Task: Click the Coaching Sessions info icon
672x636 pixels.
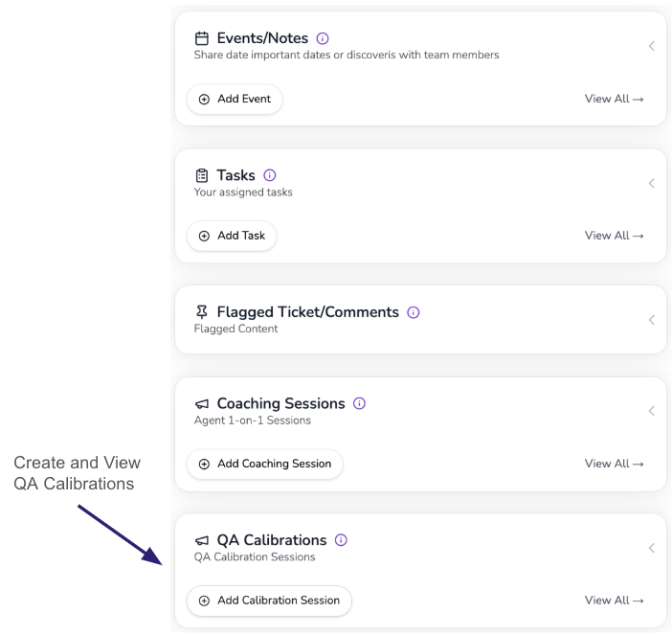Action: 359,403
